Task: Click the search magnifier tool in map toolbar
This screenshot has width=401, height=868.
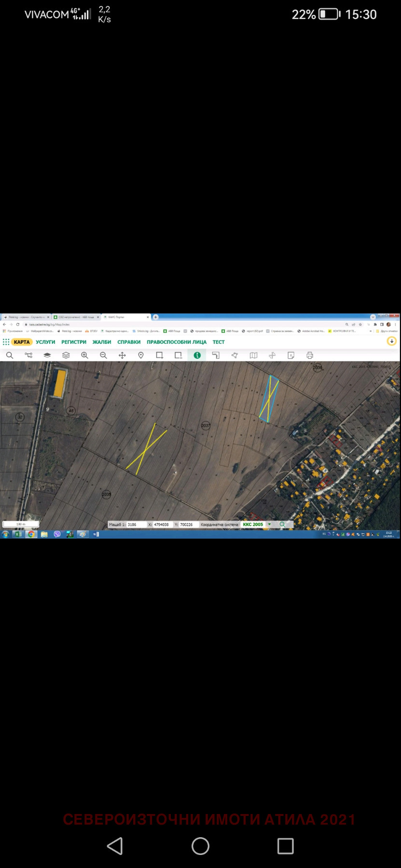Action: pyautogui.click(x=10, y=355)
